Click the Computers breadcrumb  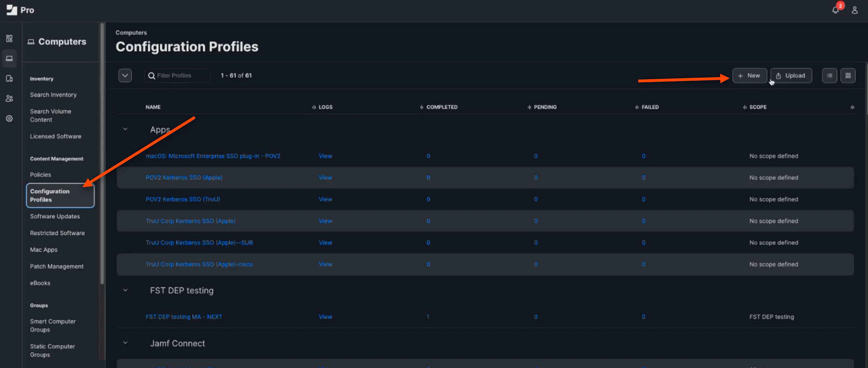[131, 32]
